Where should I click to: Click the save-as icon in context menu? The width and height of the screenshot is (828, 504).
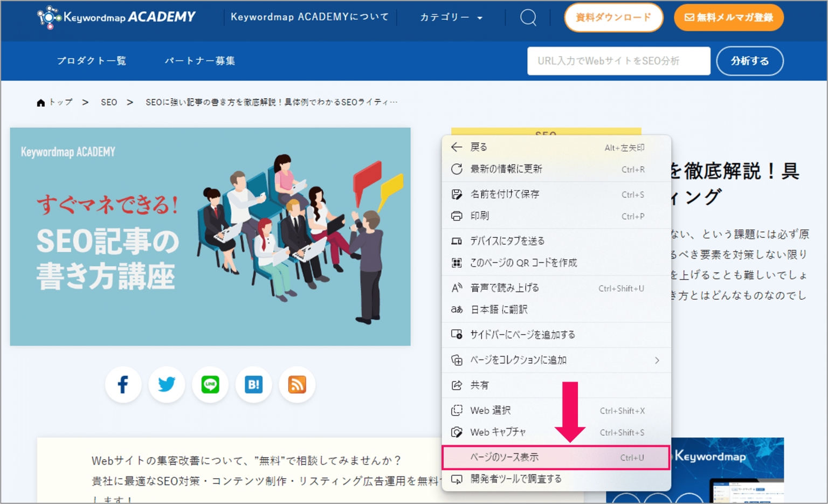(457, 194)
